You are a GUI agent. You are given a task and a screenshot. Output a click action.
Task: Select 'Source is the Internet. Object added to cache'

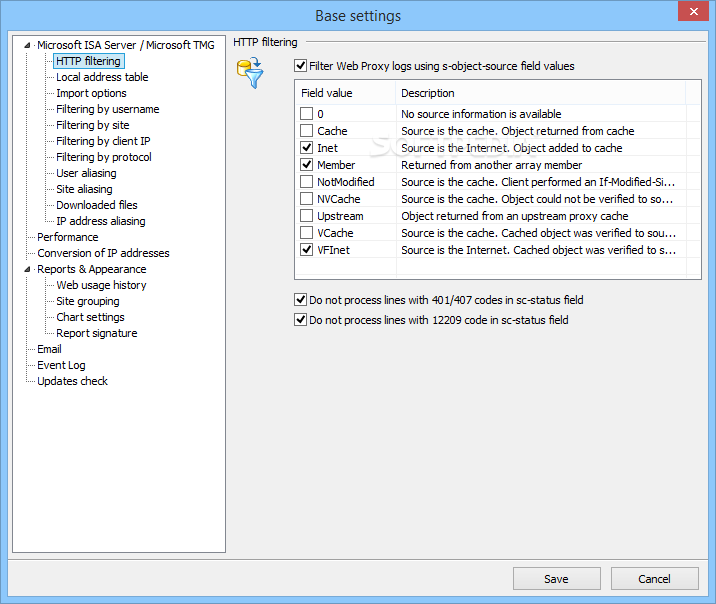tap(511, 148)
